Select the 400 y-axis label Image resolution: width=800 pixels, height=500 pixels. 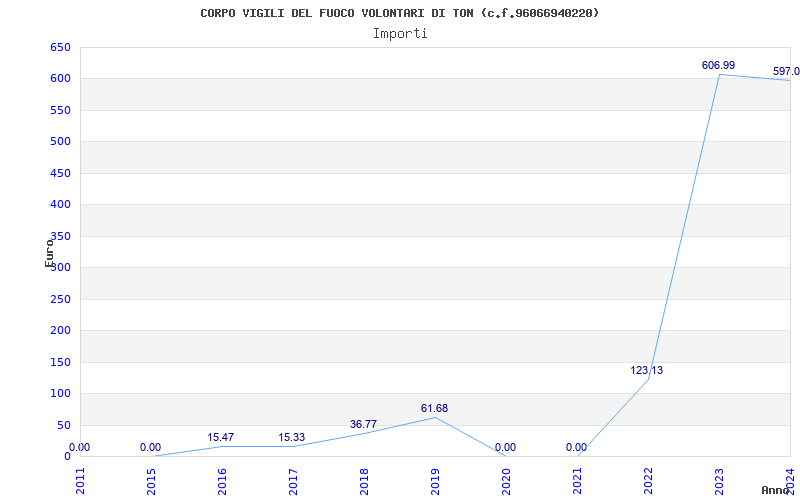[60, 204]
